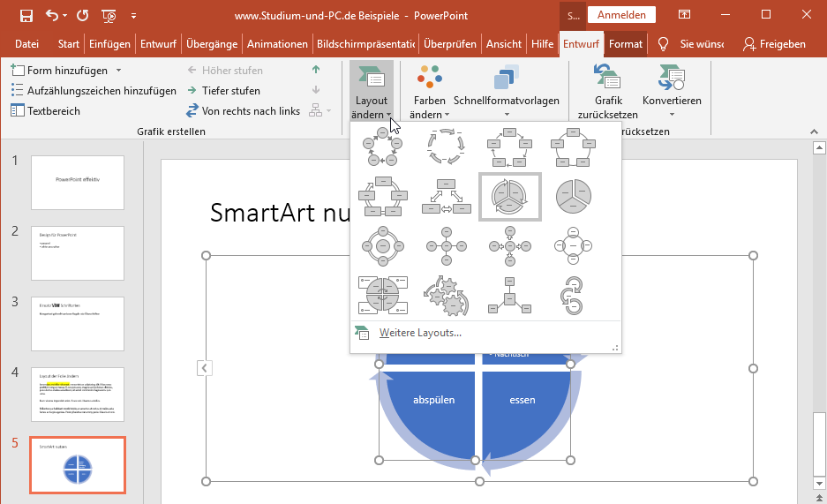Choose the circular arrows process layout
This screenshot has height=504, width=827.
point(573,295)
